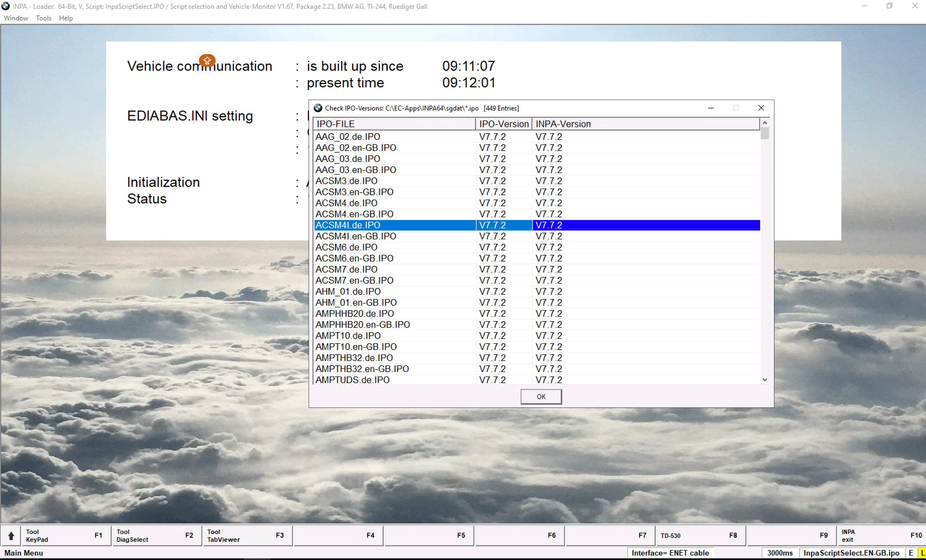This screenshot has height=560, width=926.
Task: Select the AMPT10.de.IPO list row
Action: tap(348, 336)
